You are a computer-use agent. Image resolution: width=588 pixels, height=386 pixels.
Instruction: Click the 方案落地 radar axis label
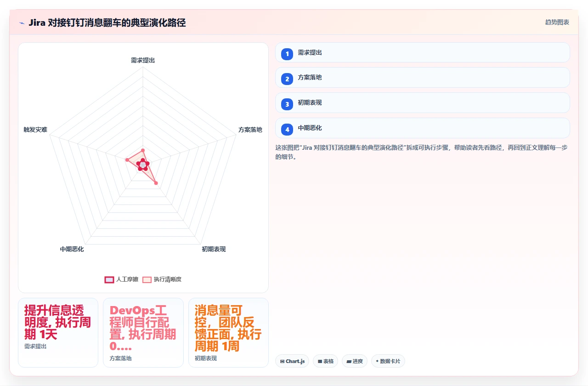[250, 130]
